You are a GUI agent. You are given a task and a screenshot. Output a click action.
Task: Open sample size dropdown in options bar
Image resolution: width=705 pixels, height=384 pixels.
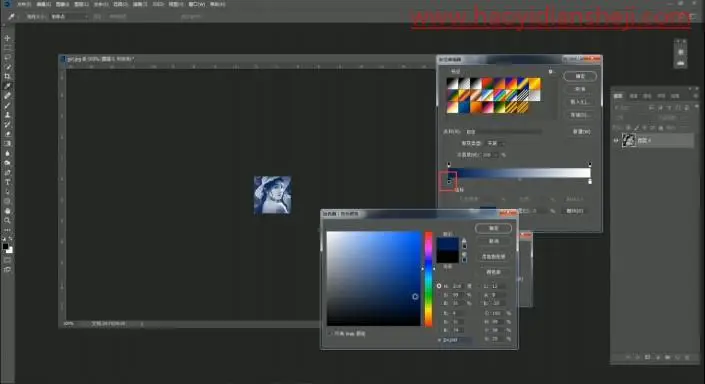[69, 17]
